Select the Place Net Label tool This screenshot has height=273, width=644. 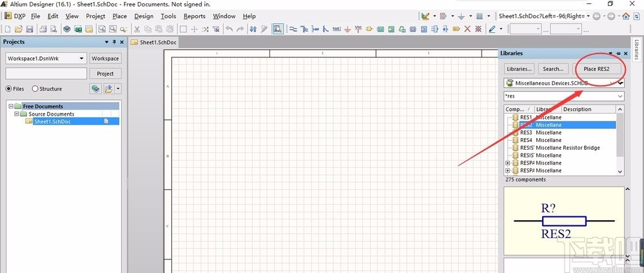pyautogui.click(x=337, y=29)
